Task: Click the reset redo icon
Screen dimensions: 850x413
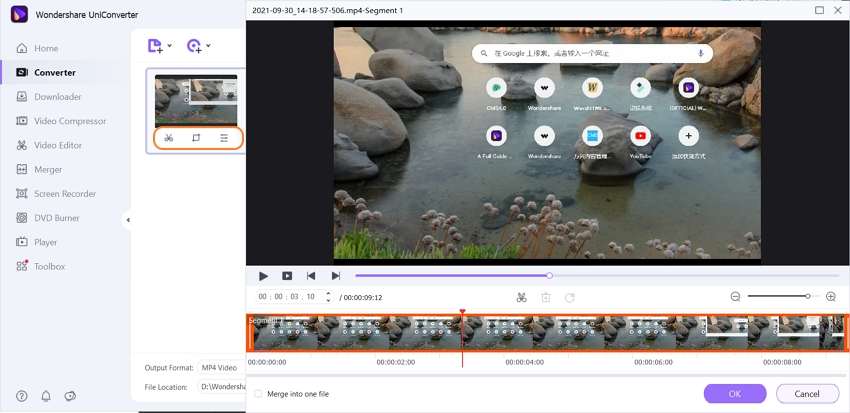Action: (x=569, y=297)
